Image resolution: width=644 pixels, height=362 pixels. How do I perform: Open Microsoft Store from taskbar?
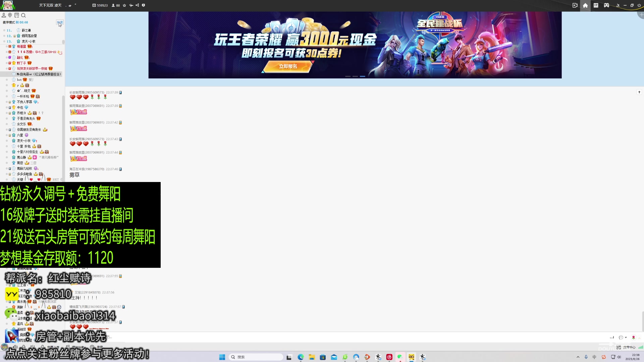[323, 357]
